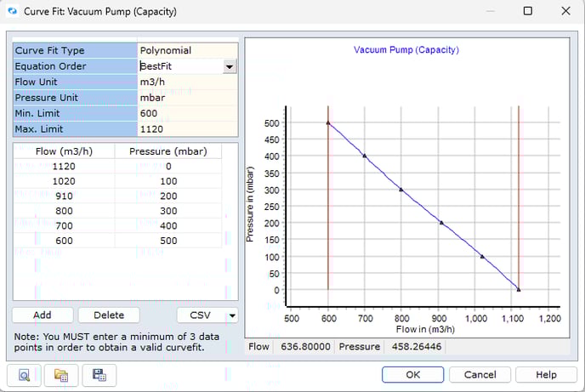Click the Max. Limit value field
Screen dimensions: 585x392
[x=187, y=129]
